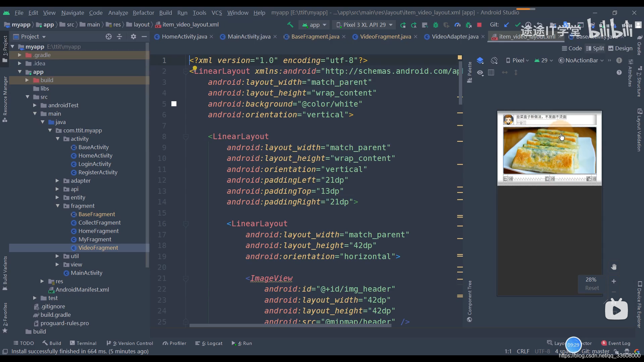The image size is (644, 362).
Task: Switch editor to Design view mode
Action: tap(621, 48)
